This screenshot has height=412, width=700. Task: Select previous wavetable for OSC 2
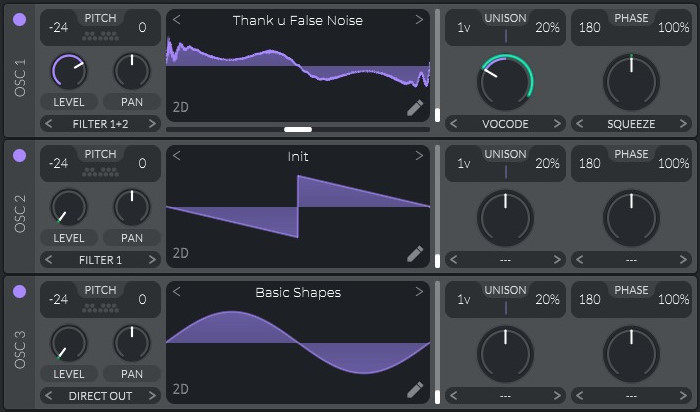click(x=177, y=157)
